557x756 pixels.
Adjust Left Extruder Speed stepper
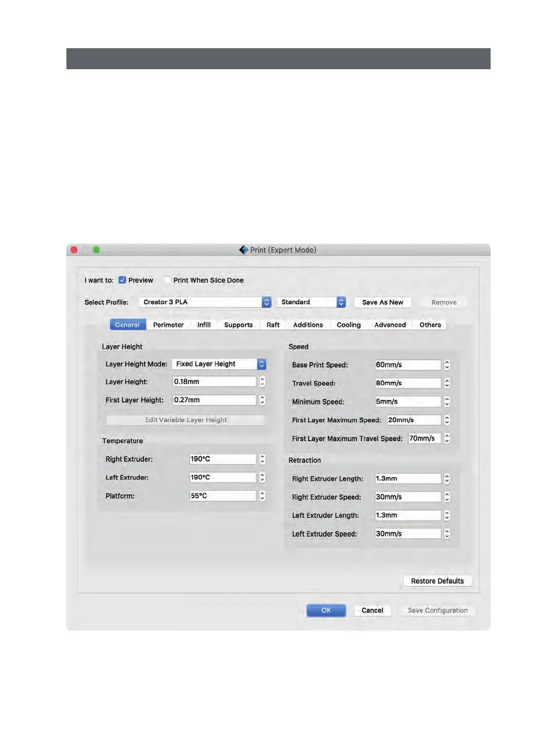coord(447,534)
